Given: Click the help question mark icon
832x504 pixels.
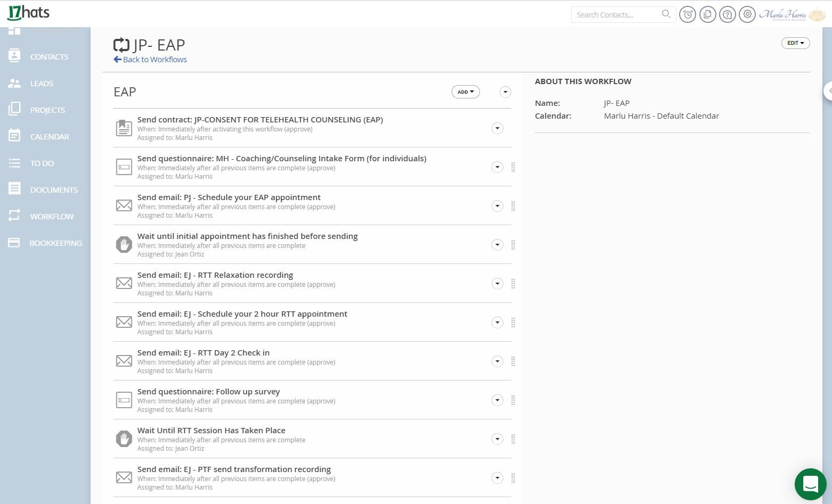Looking at the screenshot, I should tap(727, 15).
